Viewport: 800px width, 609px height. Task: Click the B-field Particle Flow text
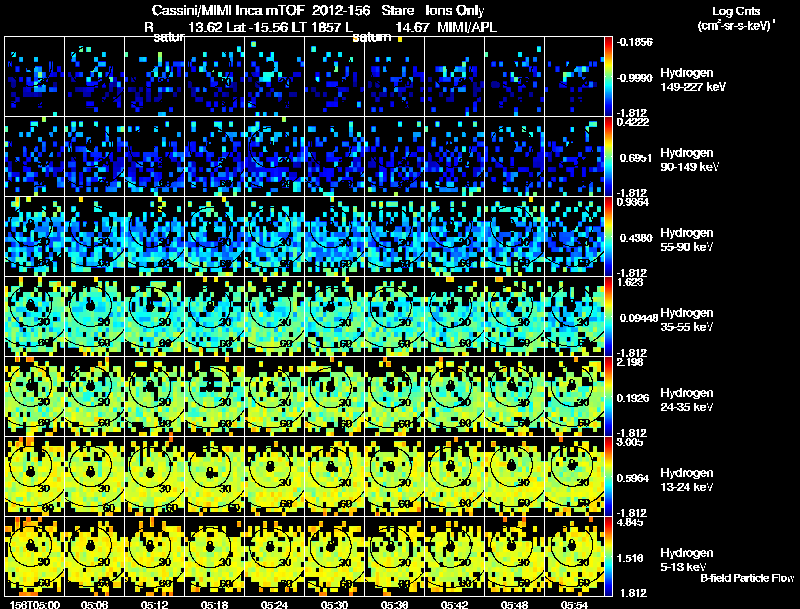[747, 578]
